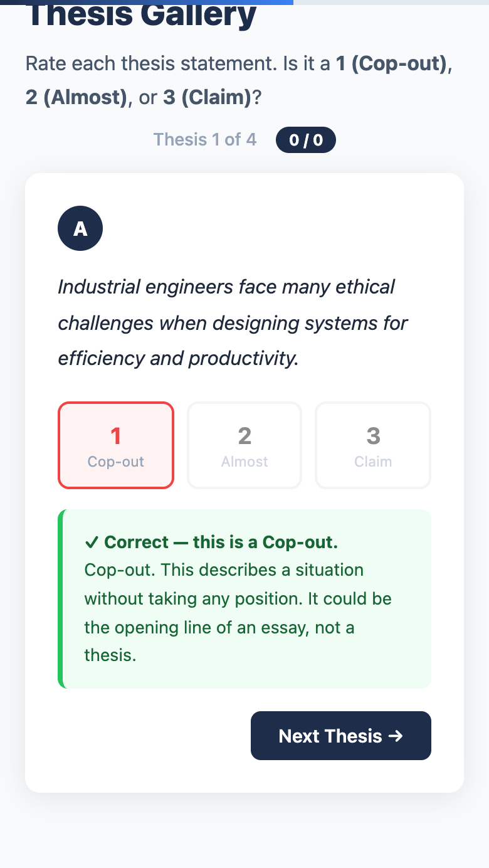Click the 0 / 0 score badge

[x=306, y=140]
